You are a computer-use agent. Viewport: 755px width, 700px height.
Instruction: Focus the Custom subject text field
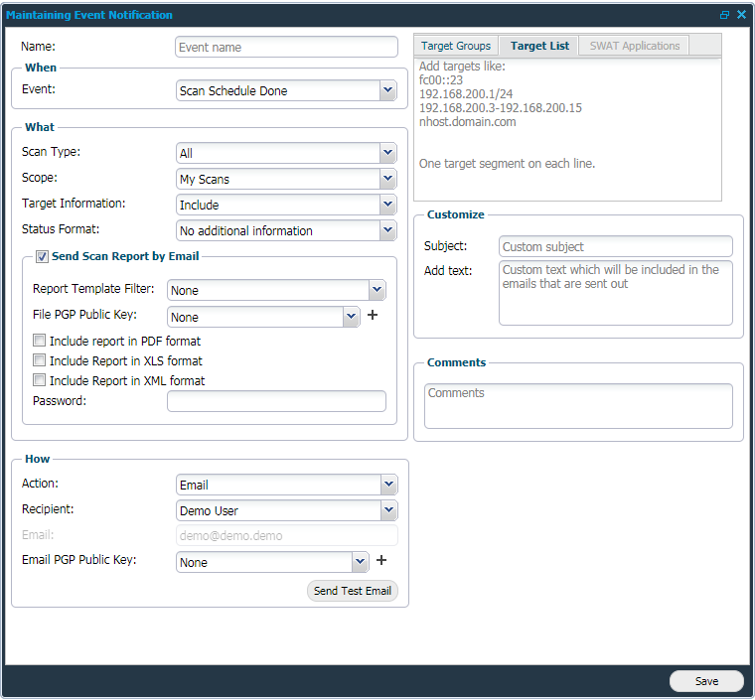coord(615,246)
